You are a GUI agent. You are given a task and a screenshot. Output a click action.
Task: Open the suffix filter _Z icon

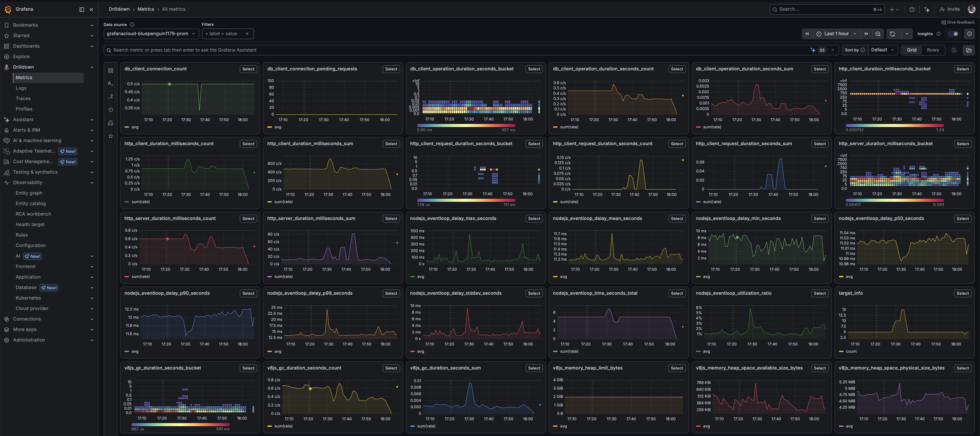(111, 97)
